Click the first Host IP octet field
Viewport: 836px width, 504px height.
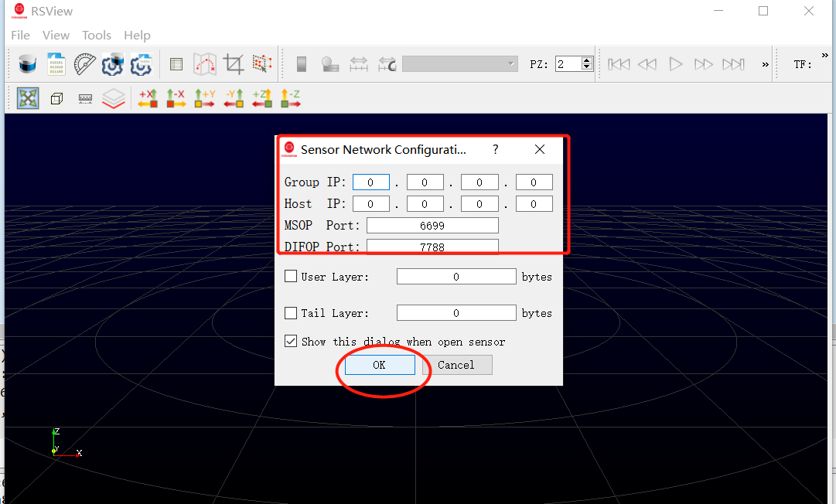[370, 204]
